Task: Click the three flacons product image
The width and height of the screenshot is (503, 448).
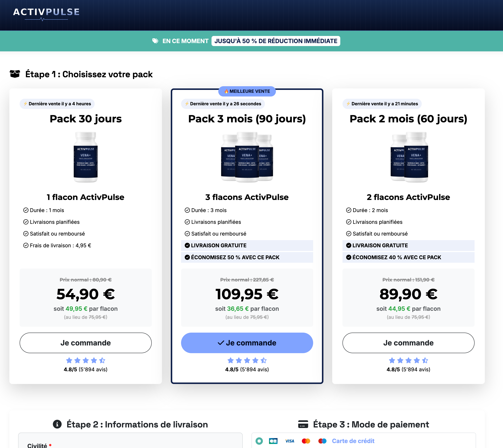Action: (x=247, y=157)
